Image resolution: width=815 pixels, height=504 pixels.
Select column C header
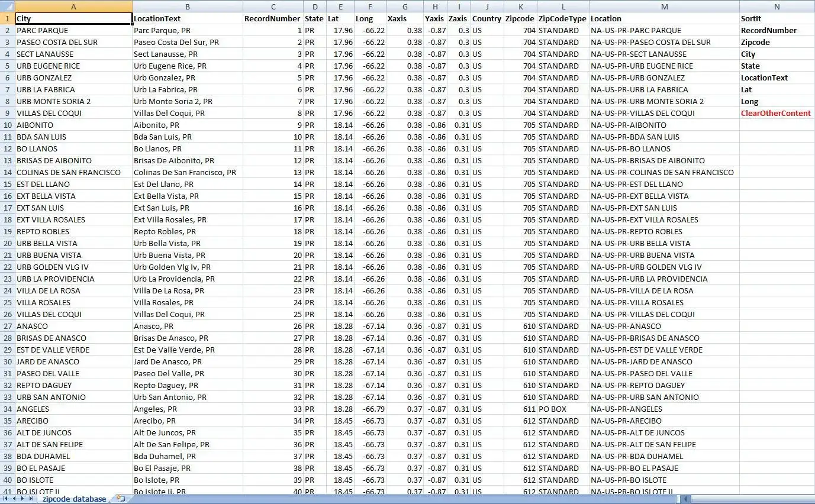point(273,7)
